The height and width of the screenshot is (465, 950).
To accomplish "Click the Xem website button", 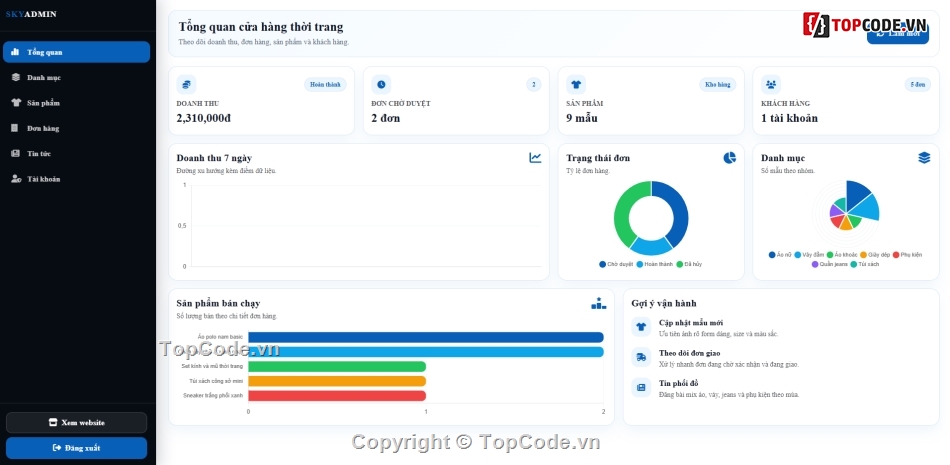I will click(76, 423).
